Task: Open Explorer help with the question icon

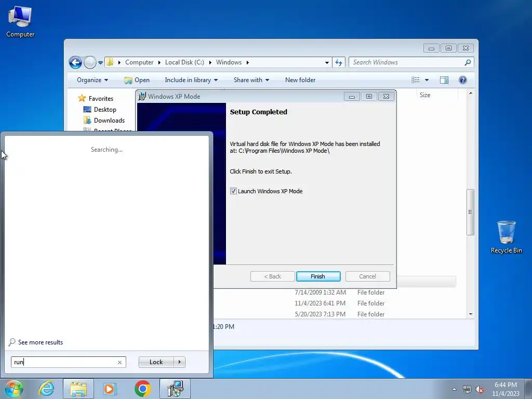Action: [x=463, y=80]
